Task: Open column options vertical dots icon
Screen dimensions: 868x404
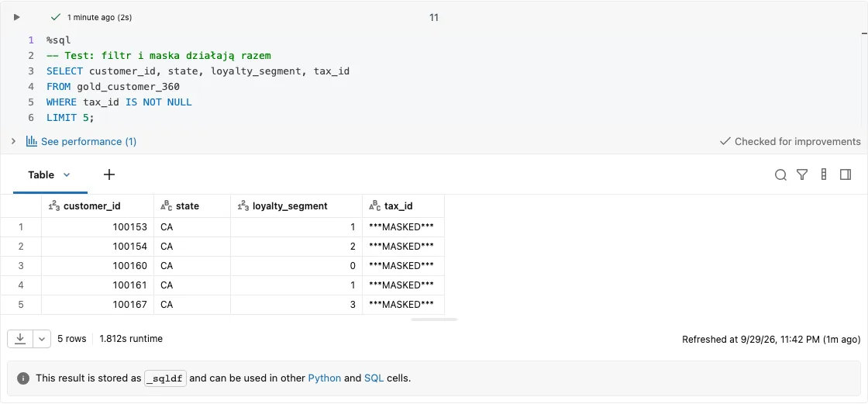Action: coord(824,174)
